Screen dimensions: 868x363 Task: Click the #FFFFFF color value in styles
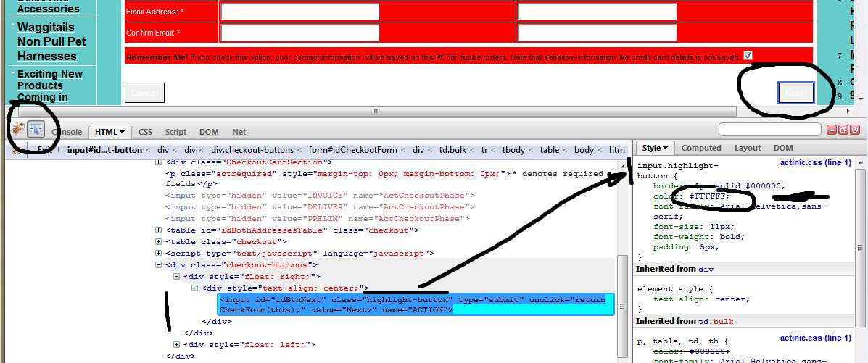(708, 196)
